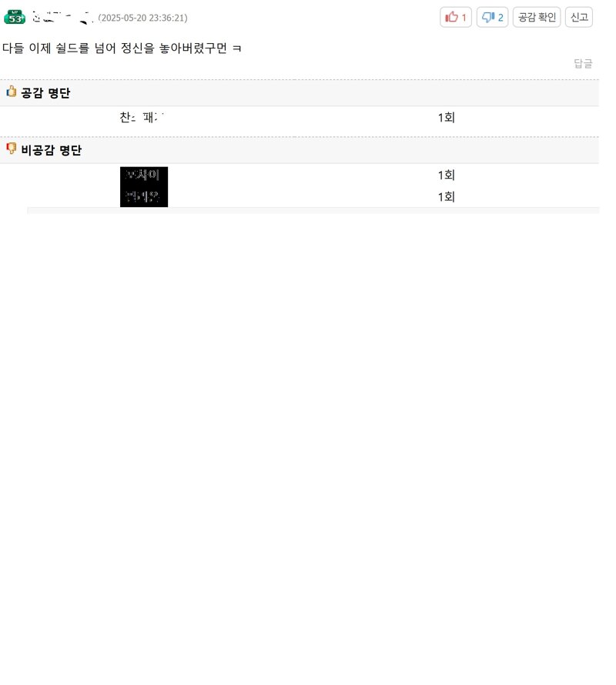Click the user name in 공감 명단 list
The image size is (616, 685).
coord(142,118)
